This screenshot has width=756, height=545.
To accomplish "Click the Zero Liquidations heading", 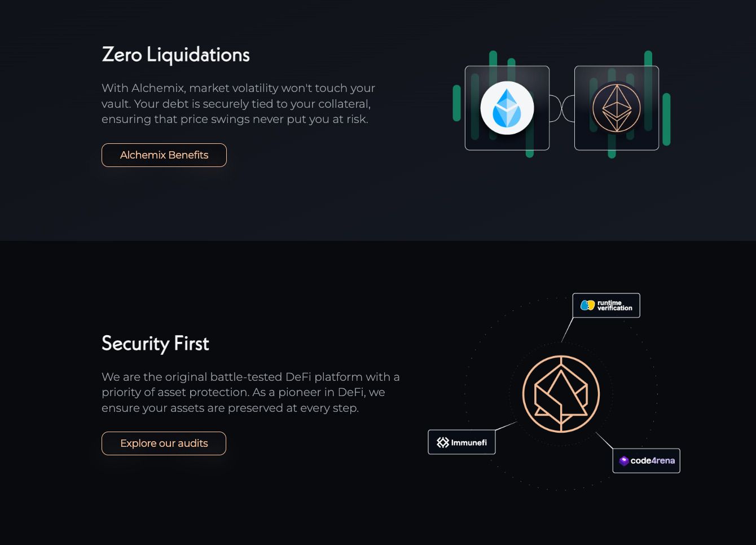I will (x=175, y=55).
